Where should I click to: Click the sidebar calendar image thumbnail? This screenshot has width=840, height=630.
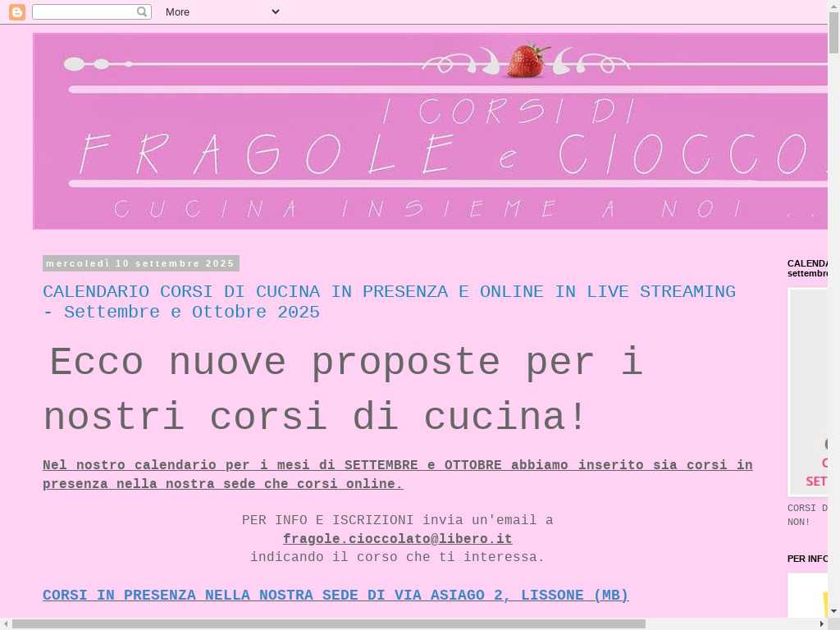click(x=808, y=392)
